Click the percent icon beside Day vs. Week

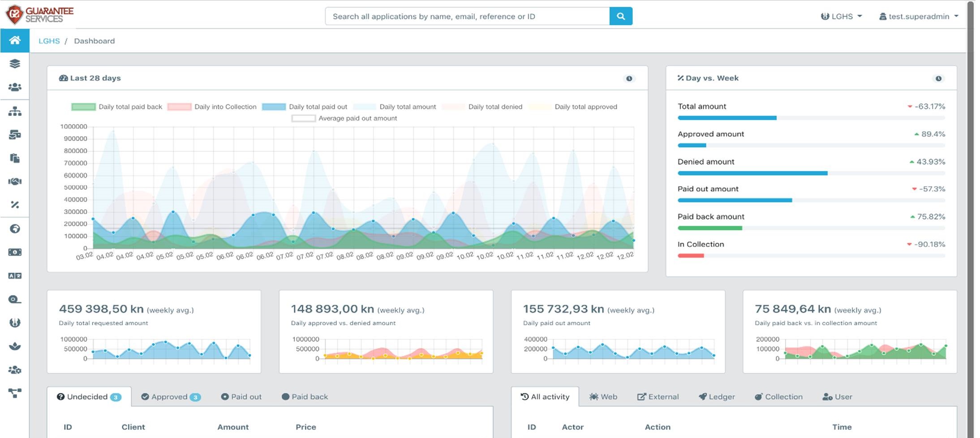680,78
